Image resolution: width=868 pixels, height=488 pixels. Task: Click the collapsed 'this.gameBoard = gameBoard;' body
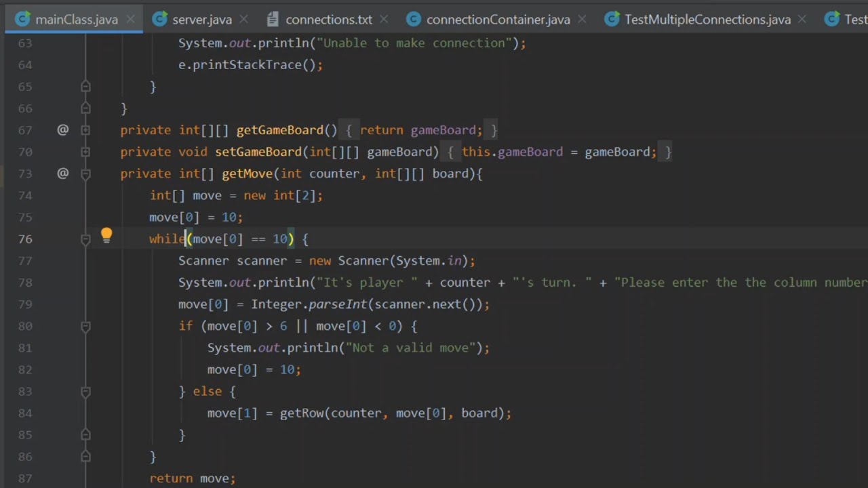point(559,152)
